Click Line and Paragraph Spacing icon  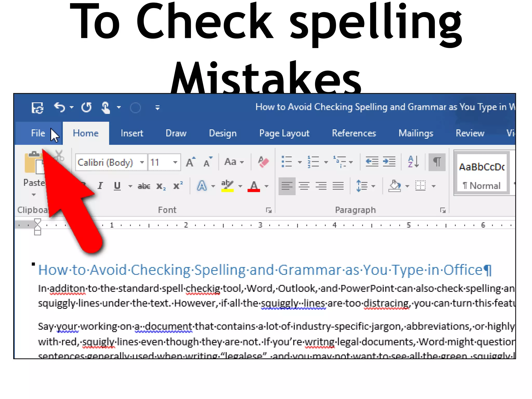362,186
